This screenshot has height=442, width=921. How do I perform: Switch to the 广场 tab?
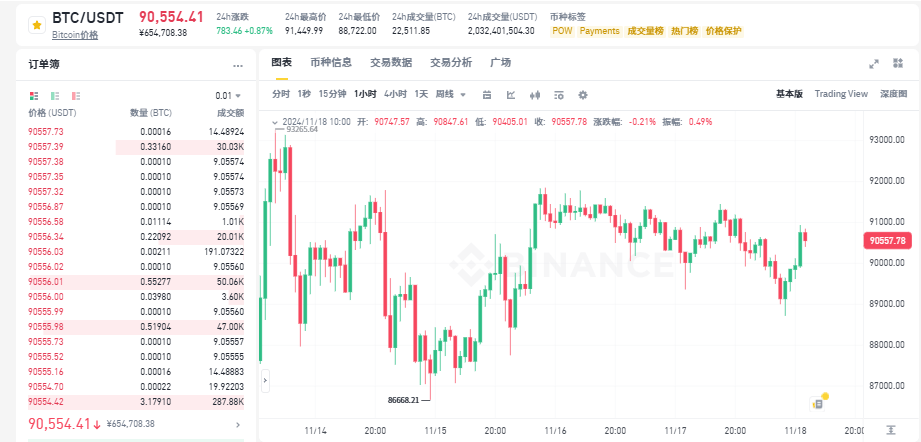[500, 63]
